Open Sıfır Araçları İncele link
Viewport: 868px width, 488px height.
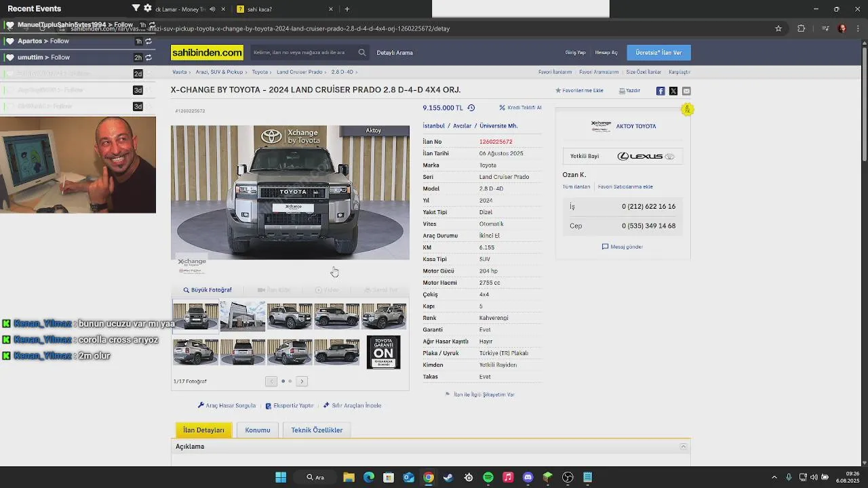[352, 405]
